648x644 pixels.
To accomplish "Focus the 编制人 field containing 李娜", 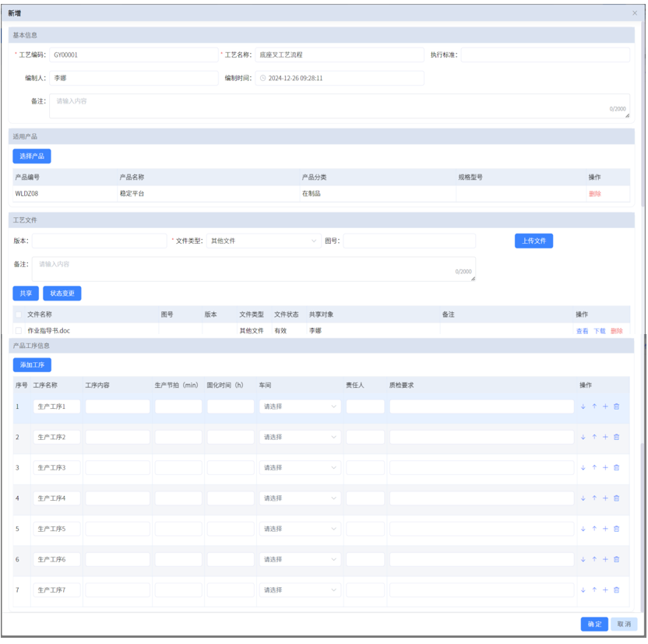I will [x=134, y=78].
